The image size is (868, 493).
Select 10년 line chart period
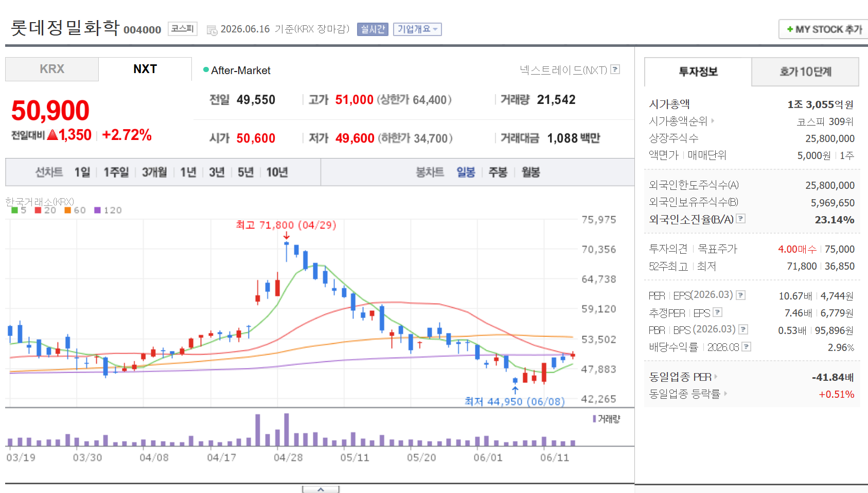277,172
